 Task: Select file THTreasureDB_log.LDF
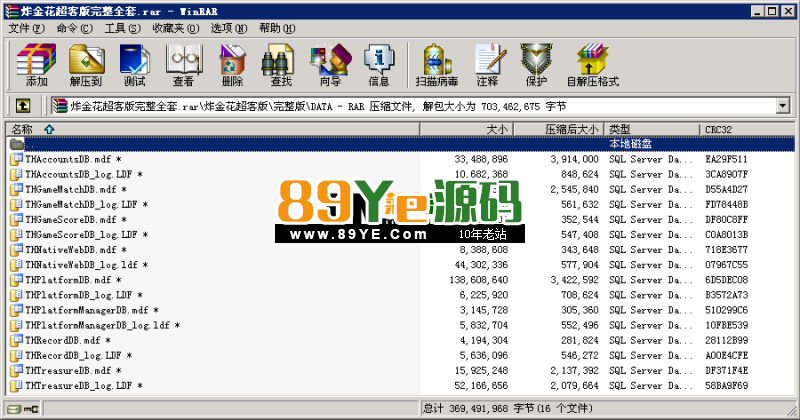pyautogui.click(x=84, y=386)
